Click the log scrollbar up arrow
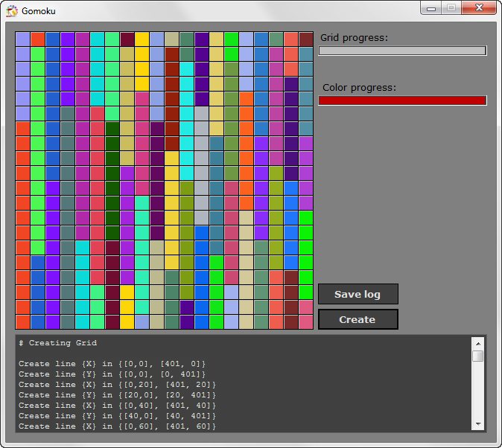 point(477,343)
